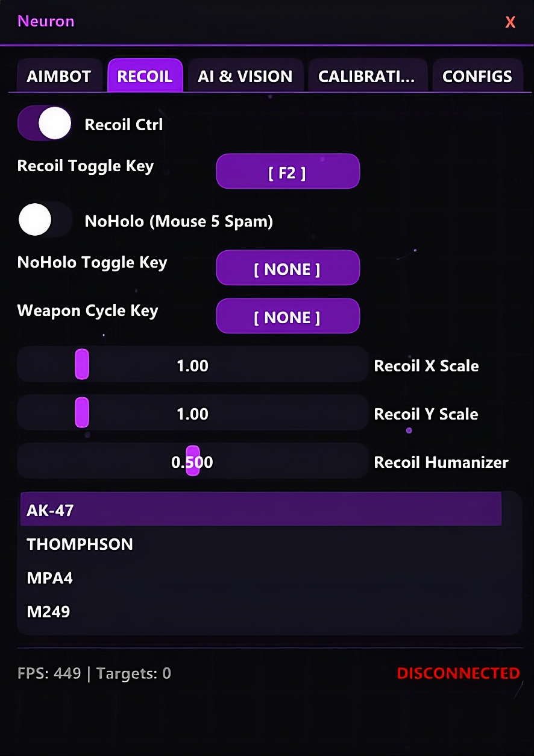Click the red DISCONNECTED status label

click(458, 673)
